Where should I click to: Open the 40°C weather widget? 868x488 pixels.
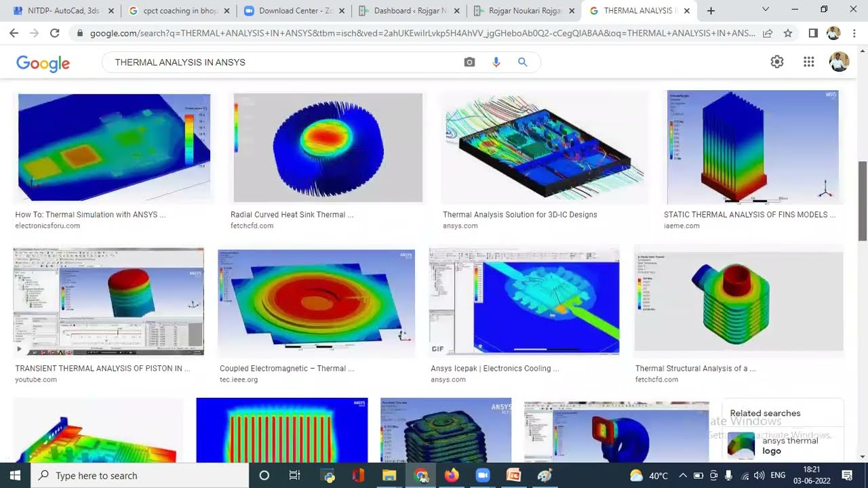click(649, 475)
